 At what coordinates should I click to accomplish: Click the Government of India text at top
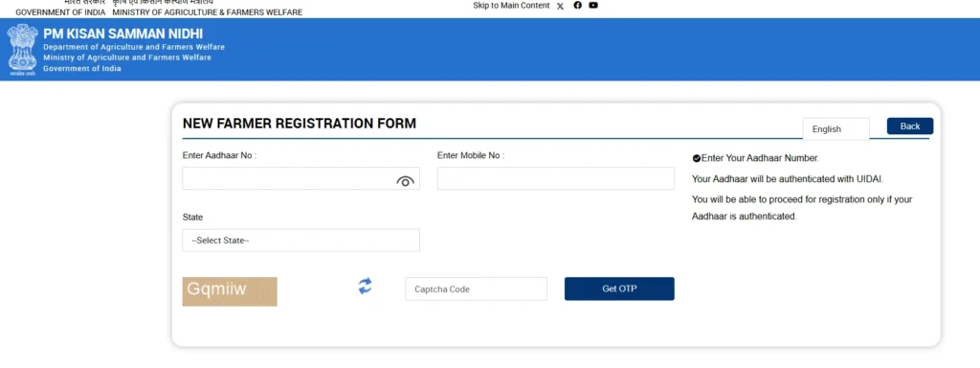60,12
